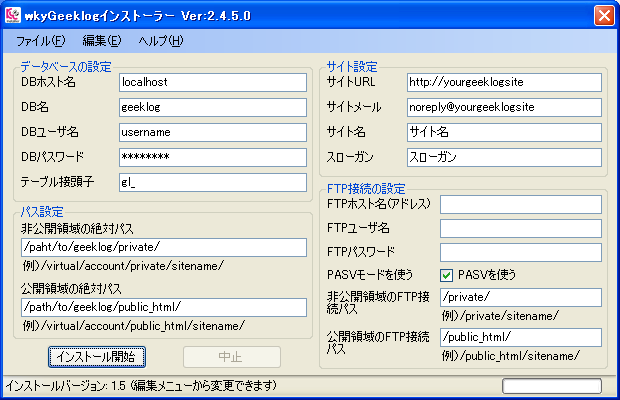The image size is (620, 400).
Task: Click the データベースの設定 group heading
Action: [66, 67]
